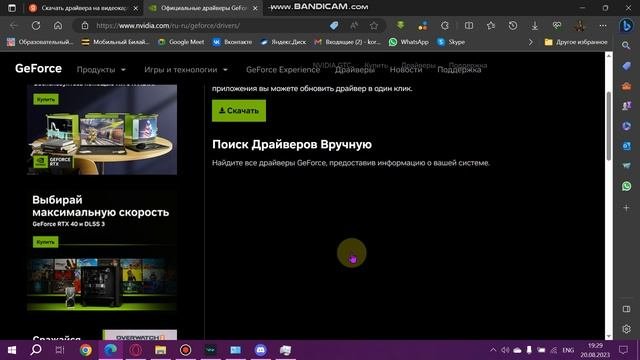The image size is (640, 360).
Task: Click the GeForce RTX laptops banner image
Action: pos(102,130)
